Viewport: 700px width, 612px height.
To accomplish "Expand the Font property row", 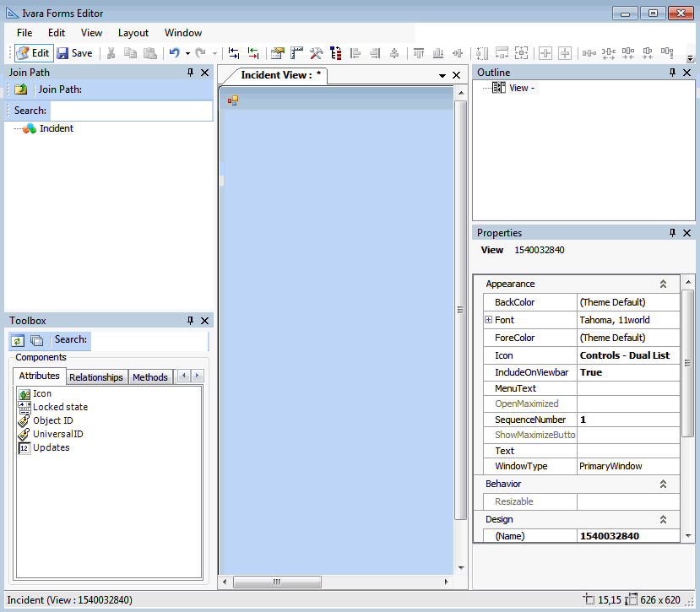I will tap(488, 320).
